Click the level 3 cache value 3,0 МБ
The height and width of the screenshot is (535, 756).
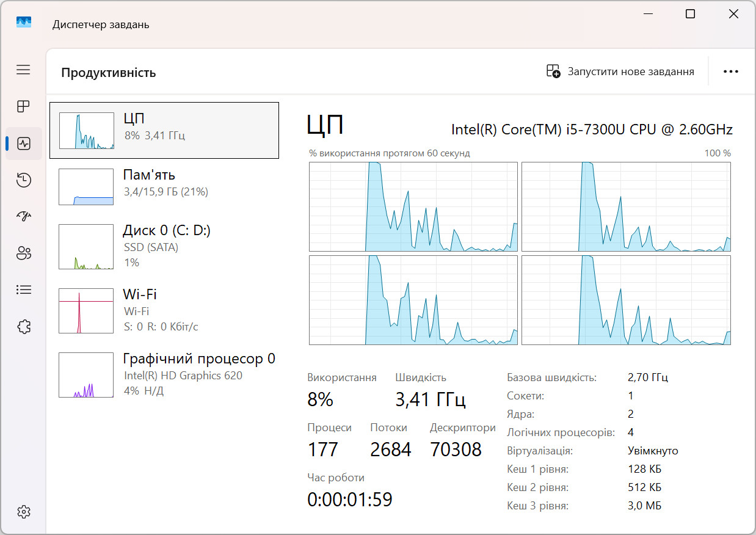click(644, 506)
